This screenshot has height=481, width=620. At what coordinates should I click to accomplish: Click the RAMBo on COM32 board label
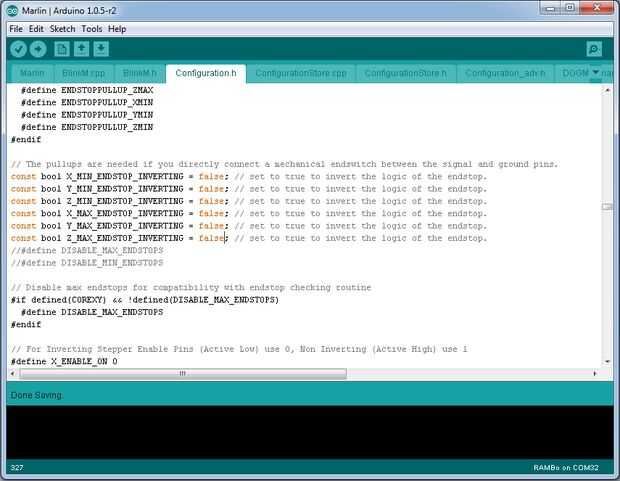coord(566,468)
